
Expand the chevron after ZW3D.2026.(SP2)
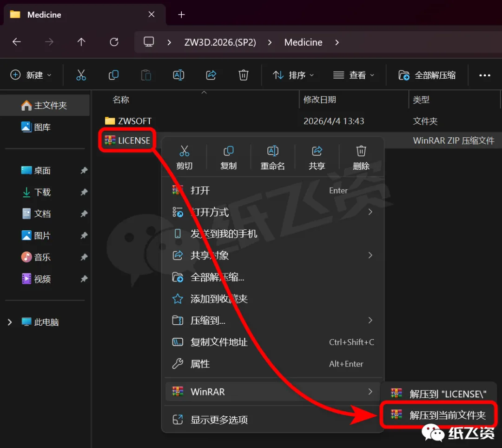point(270,42)
